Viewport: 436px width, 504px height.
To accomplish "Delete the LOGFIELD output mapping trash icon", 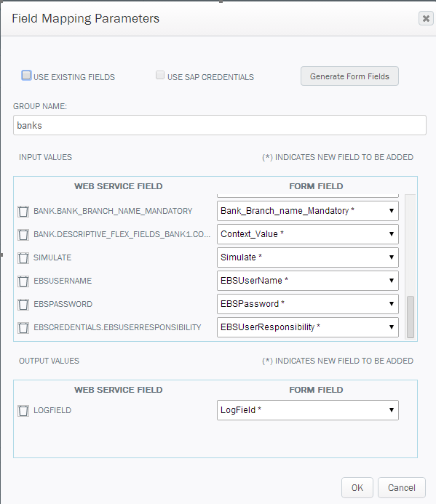I will click(x=23, y=411).
